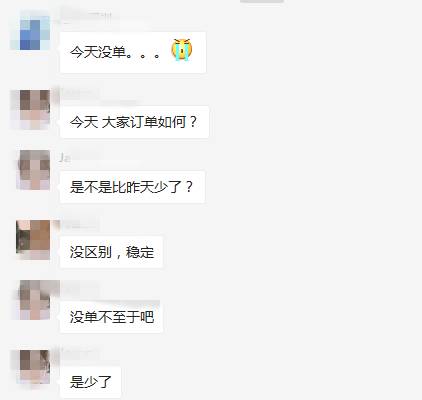The height and width of the screenshot is (400, 422).
Task: Click the "没区别,稳定" message bubble
Action: (x=111, y=252)
